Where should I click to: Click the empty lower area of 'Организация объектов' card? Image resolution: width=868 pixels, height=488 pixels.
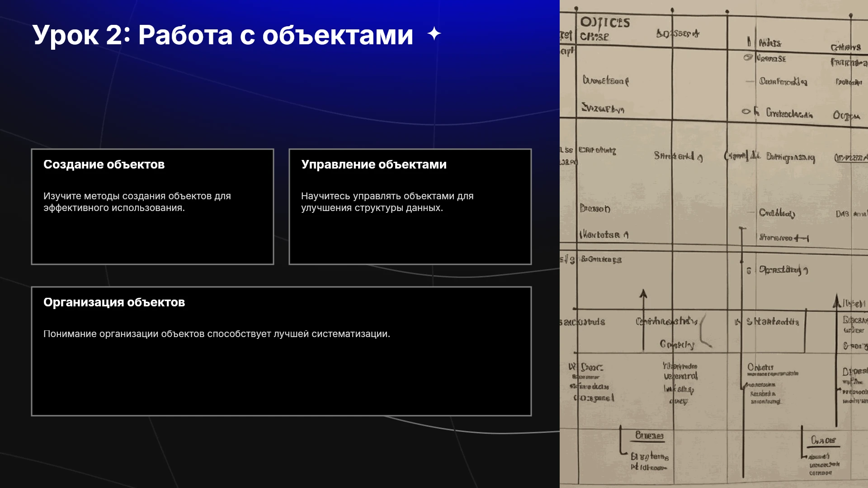pos(281,379)
